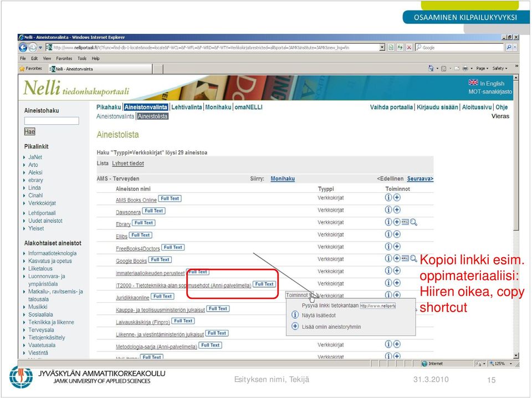The height and width of the screenshot is (398, 532).
Task: Click the Google search magnifier button
Action: 509,48
